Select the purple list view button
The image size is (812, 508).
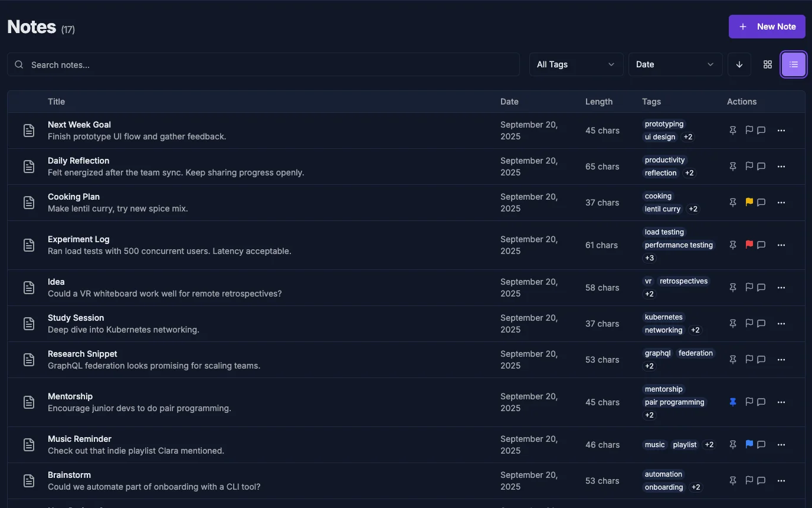coord(793,64)
